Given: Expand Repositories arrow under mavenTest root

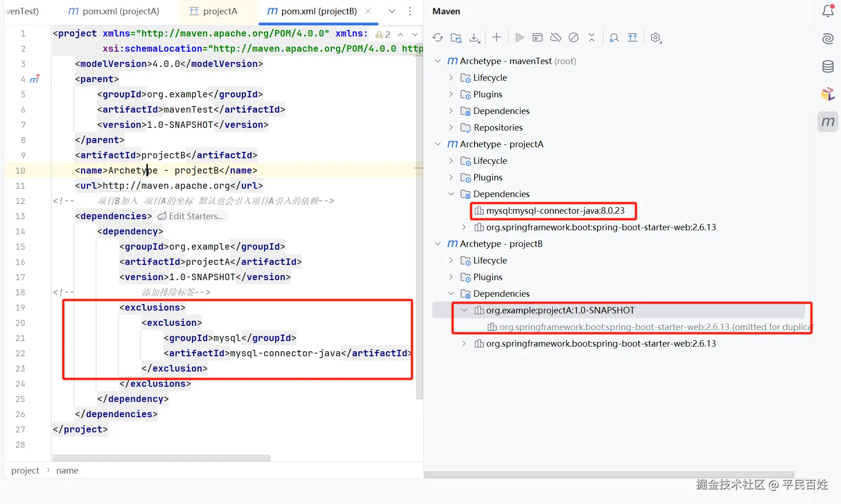Looking at the screenshot, I should pyautogui.click(x=451, y=127).
